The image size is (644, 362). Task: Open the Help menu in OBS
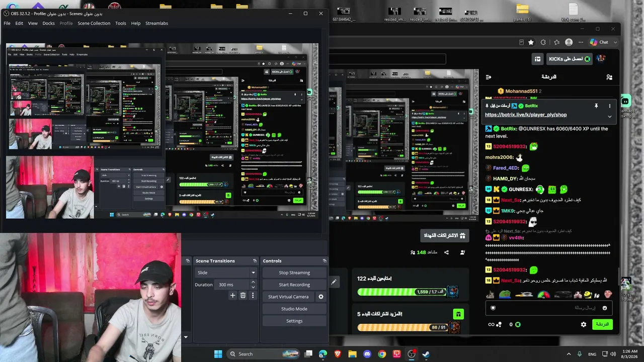pyautogui.click(x=136, y=23)
